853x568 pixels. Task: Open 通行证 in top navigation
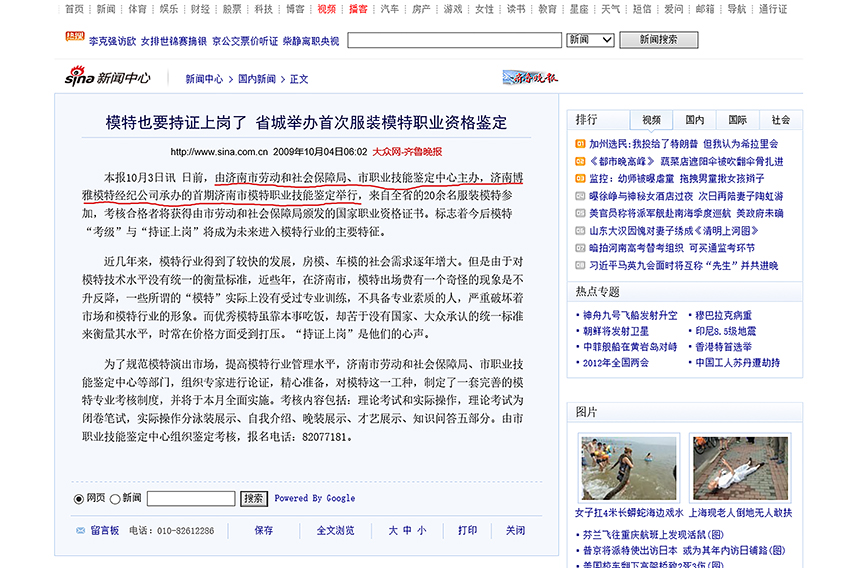pyautogui.click(x=773, y=9)
